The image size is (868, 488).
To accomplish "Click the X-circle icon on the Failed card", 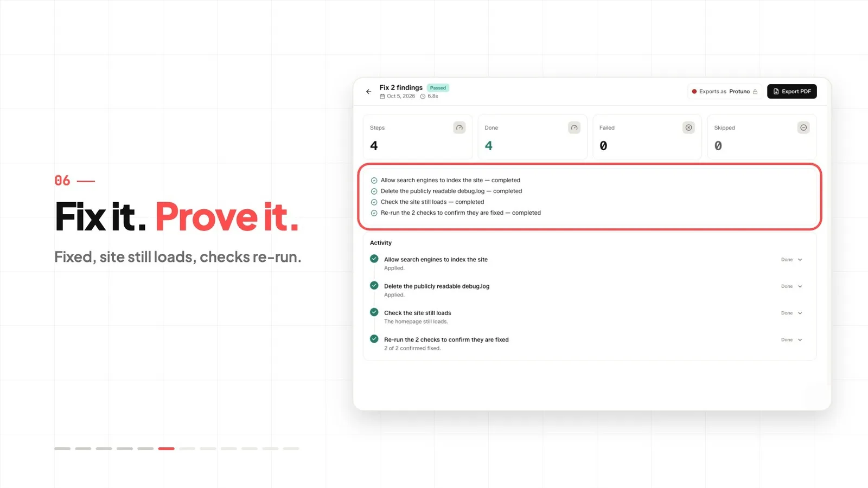I will (x=688, y=128).
